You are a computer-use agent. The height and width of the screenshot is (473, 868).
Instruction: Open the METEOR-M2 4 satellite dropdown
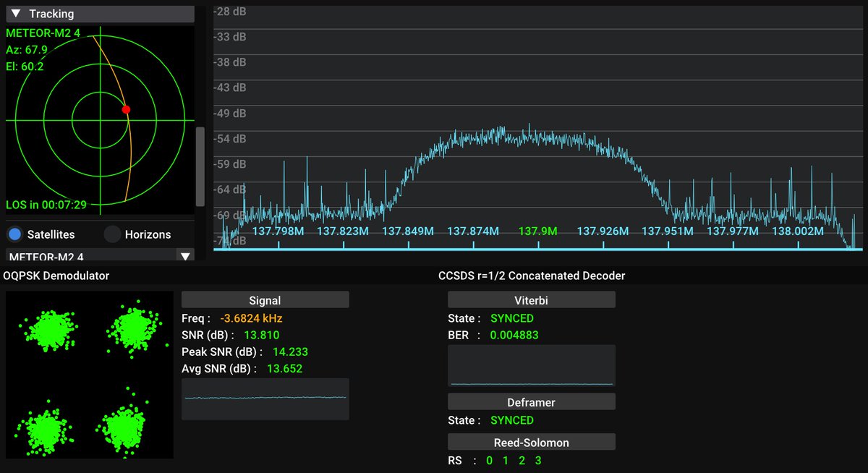tap(100, 255)
